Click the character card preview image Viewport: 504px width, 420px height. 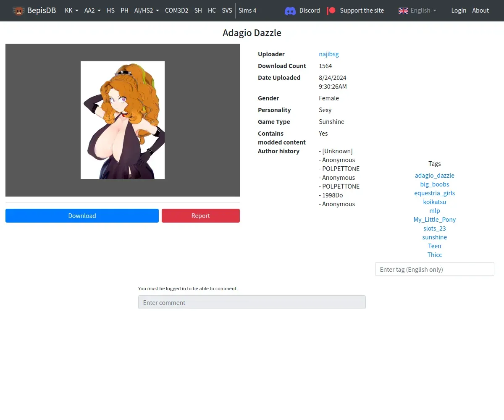coord(123,120)
